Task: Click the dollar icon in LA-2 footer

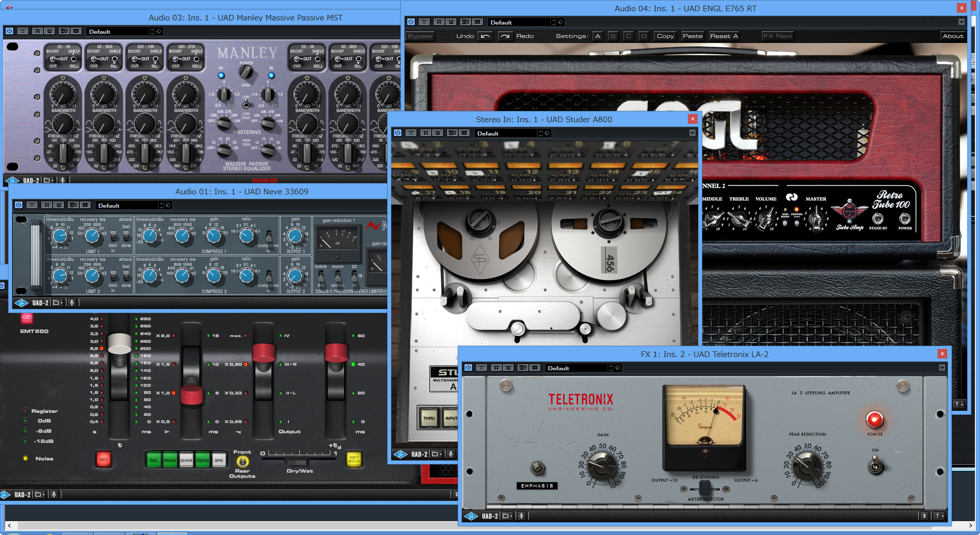Action: (924, 516)
